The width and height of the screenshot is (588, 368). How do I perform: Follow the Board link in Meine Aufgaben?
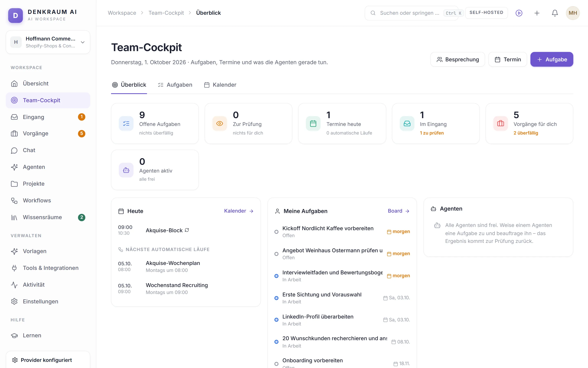pos(399,211)
